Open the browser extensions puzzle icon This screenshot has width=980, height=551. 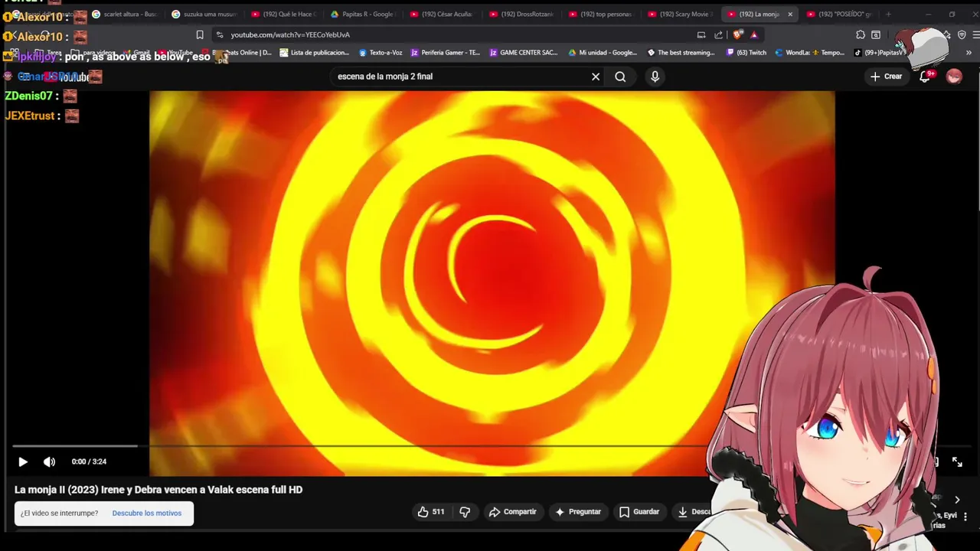click(x=861, y=34)
